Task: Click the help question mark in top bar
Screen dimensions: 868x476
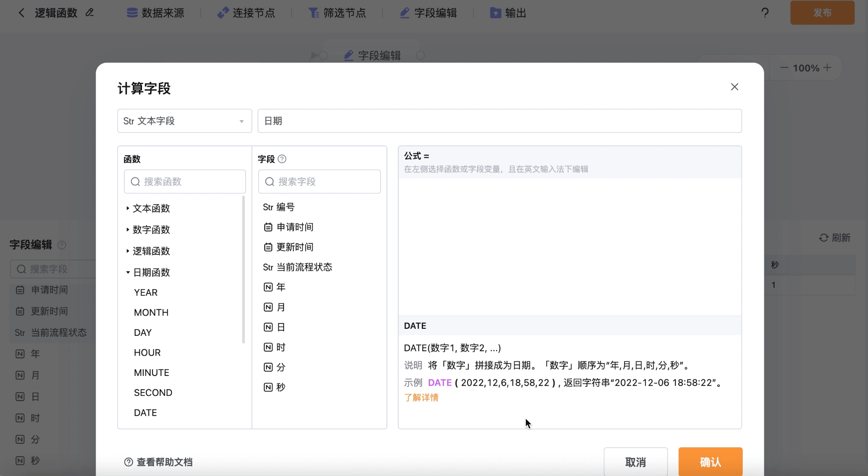Action: click(x=765, y=13)
